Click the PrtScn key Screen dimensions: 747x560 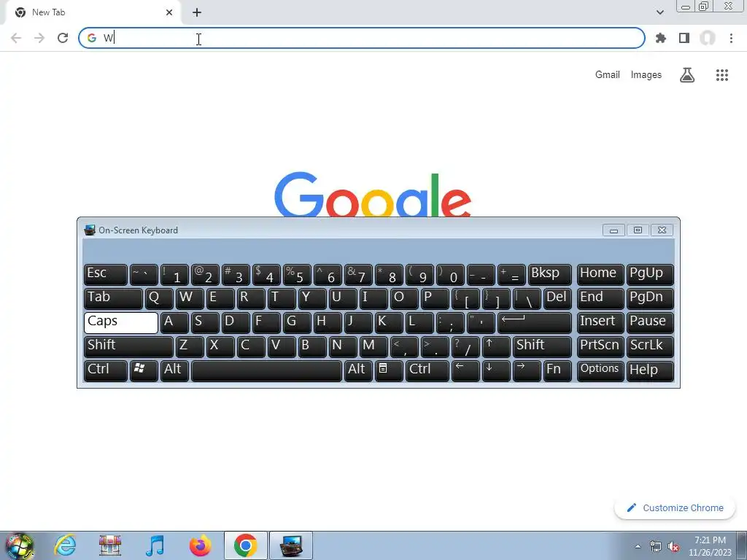click(x=600, y=346)
